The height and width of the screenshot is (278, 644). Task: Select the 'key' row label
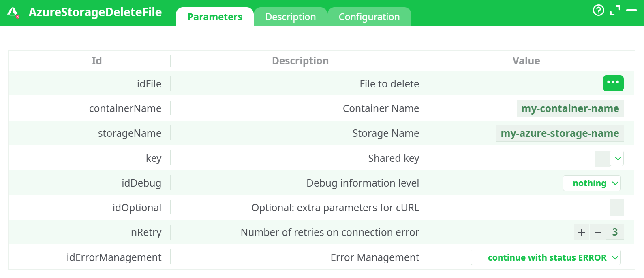(154, 158)
